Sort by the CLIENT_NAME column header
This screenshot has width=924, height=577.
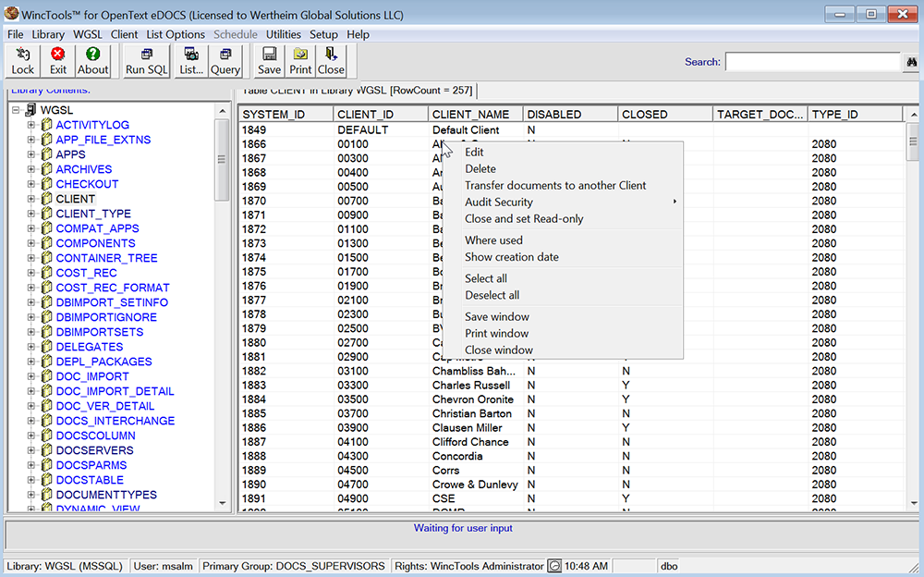click(x=476, y=115)
